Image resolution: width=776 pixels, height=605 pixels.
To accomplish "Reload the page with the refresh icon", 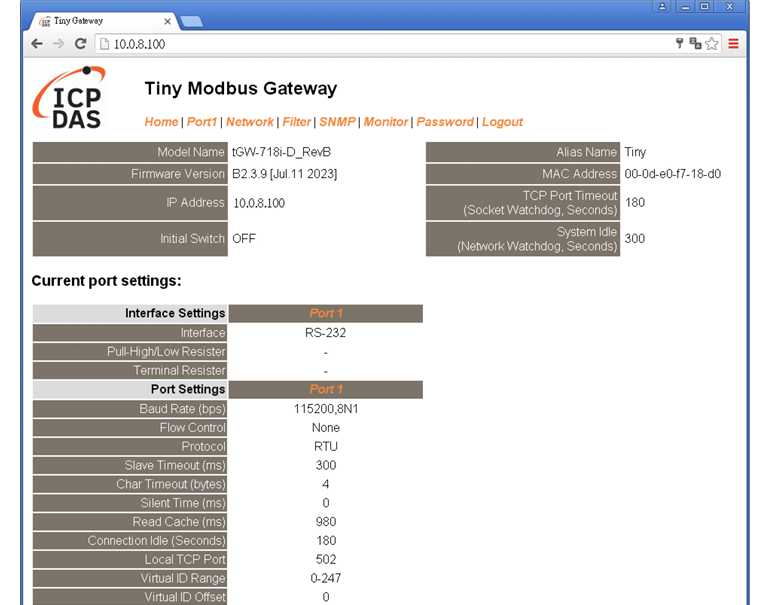I will tap(80, 44).
